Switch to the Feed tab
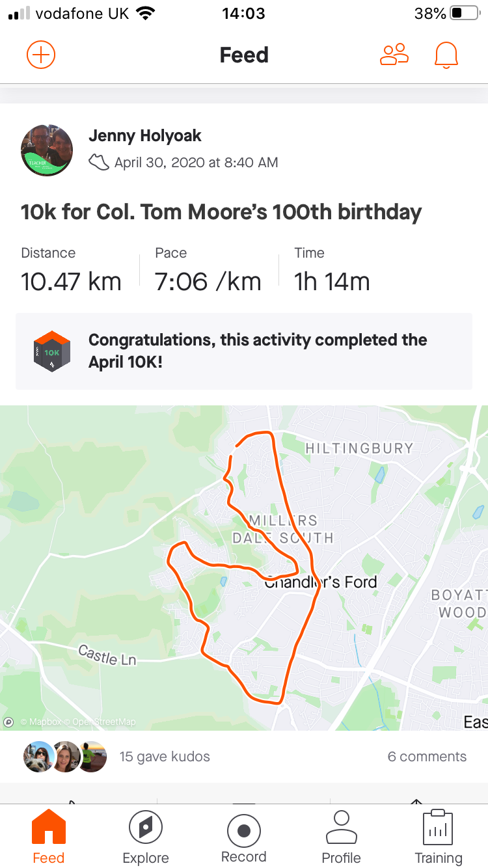This screenshot has height=868, width=488. pyautogui.click(x=49, y=836)
